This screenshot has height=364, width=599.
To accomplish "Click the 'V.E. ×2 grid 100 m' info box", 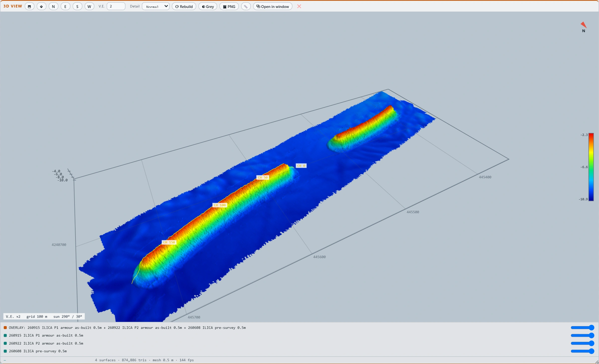I will [44, 317].
